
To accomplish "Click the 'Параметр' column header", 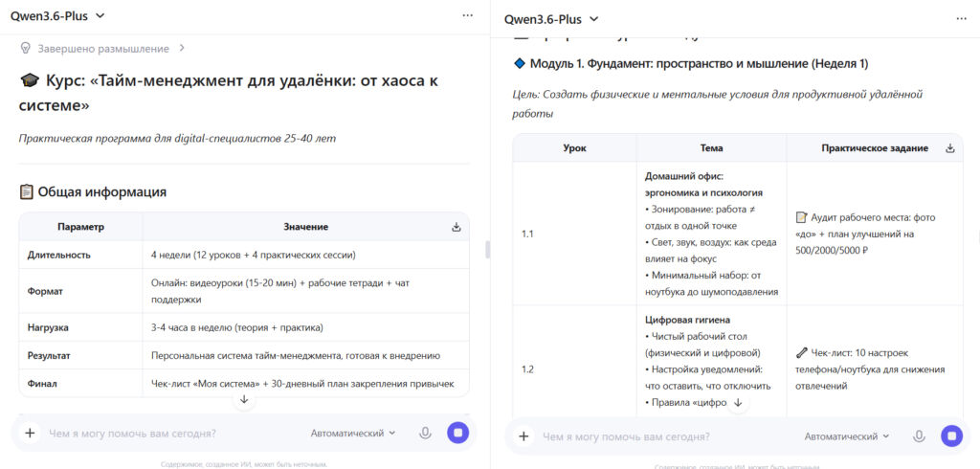I will pyautogui.click(x=80, y=227).
